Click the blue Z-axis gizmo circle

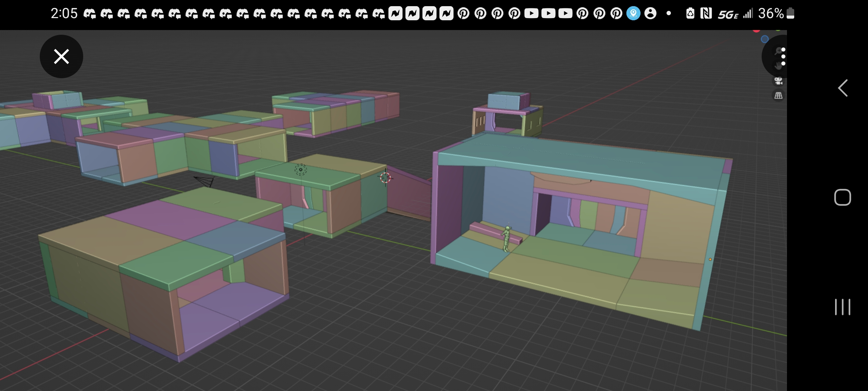coord(765,39)
